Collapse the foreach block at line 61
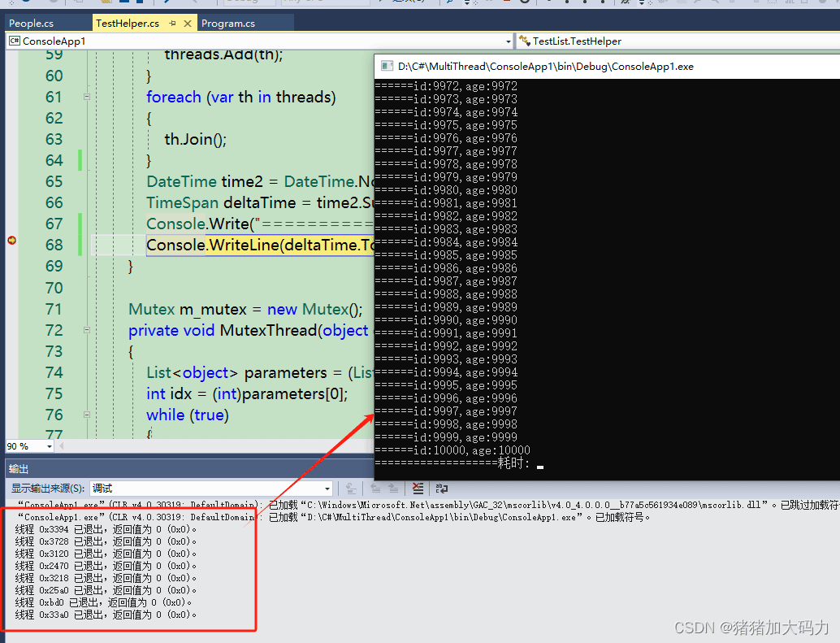This screenshot has height=643, width=840. 87,97
